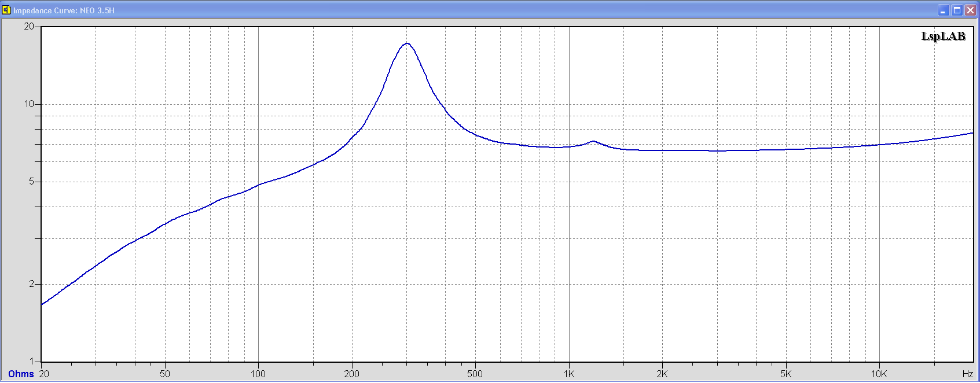Image resolution: width=980 pixels, height=383 pixels.
Task: Click the '200' frequency axis label
Action: [351, 374]
